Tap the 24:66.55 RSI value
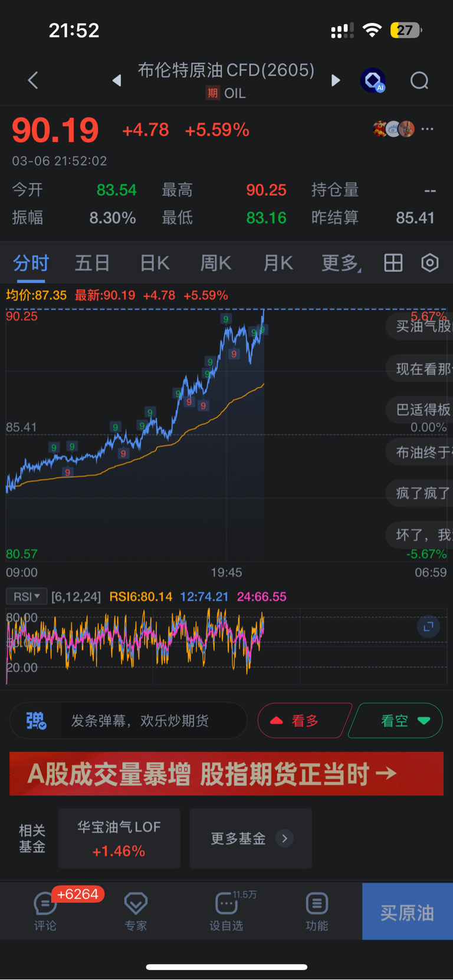Screen dimensions: 453x980 pos(262,596)
